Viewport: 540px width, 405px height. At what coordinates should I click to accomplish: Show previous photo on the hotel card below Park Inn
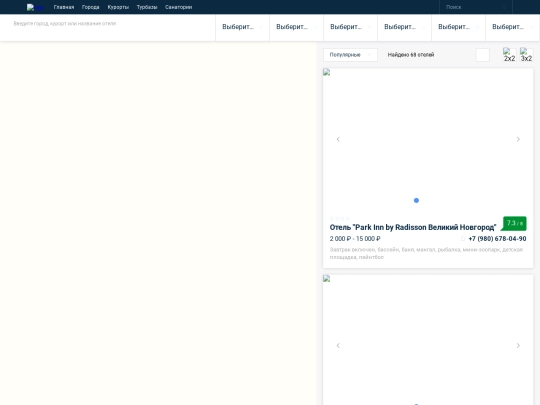coord(338,345)
